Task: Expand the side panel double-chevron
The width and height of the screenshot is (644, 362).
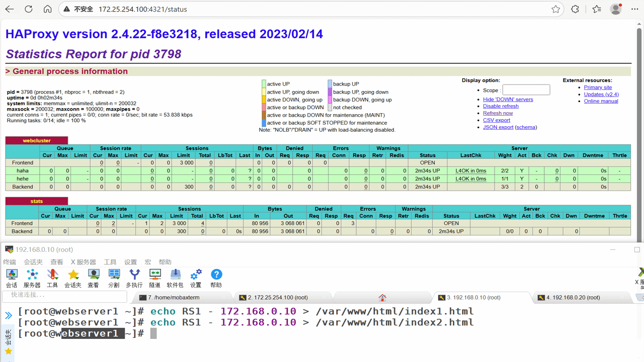Action: click(9, 316)
